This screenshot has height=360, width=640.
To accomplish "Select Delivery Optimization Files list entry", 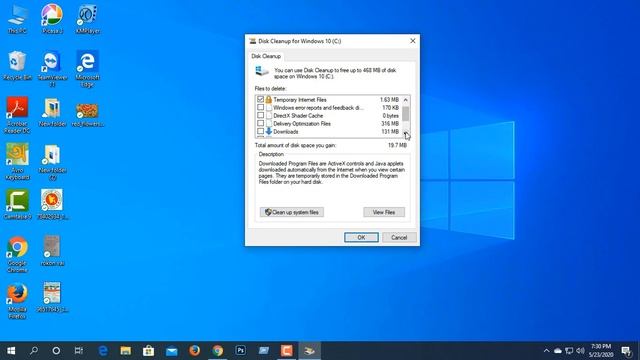I will click(302, 124).
